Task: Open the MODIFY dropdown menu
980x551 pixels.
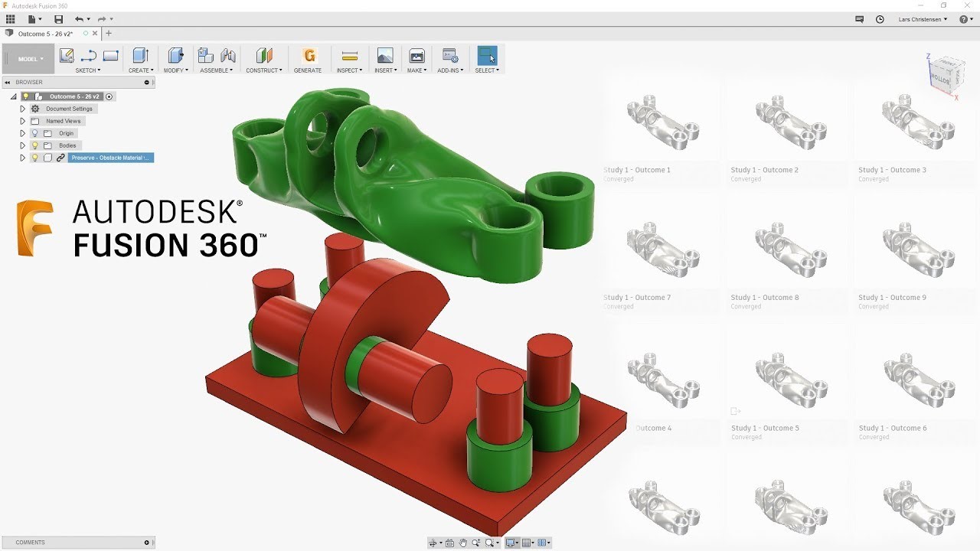Action: click(x=176, y=70)
